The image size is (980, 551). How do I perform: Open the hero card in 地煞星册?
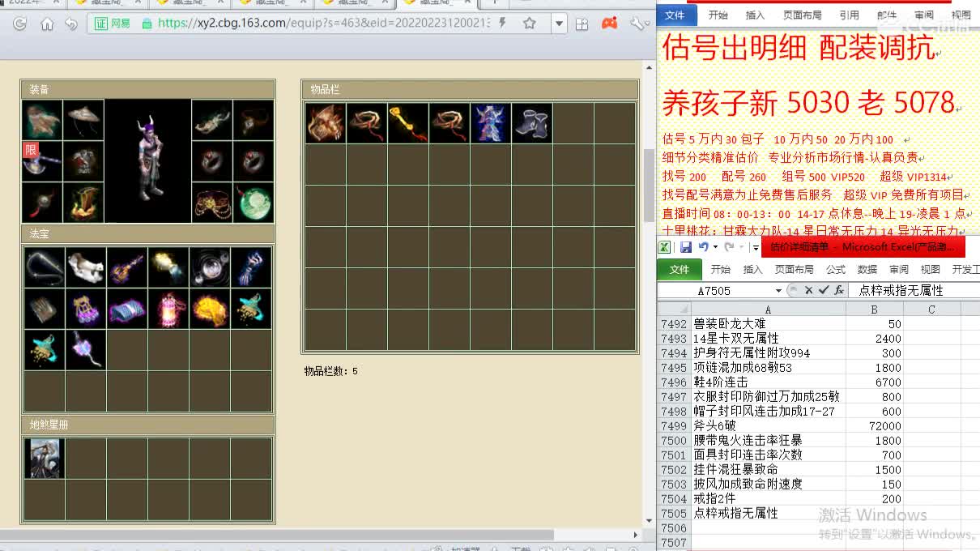pos(45,459)
